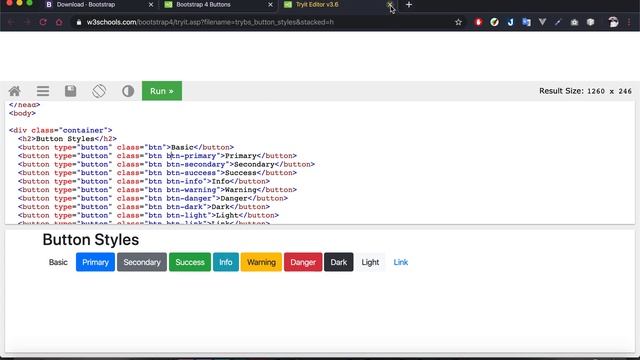This screenshot has width=640, height=360.
Task: Place cursor in the btn-secondary code line
Action: coord(167,164)
